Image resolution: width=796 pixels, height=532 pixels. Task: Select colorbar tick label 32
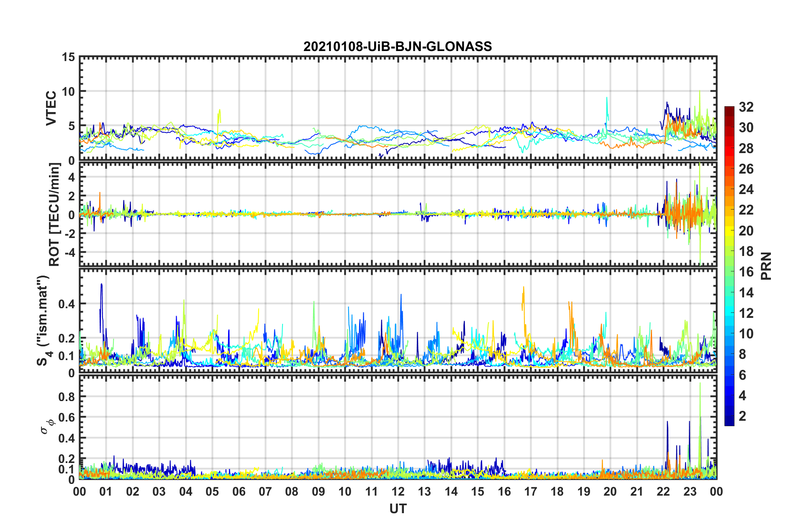(746, 107)
